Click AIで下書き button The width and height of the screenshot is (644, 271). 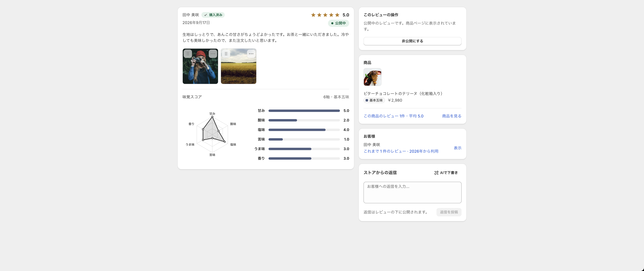[446, 173]
